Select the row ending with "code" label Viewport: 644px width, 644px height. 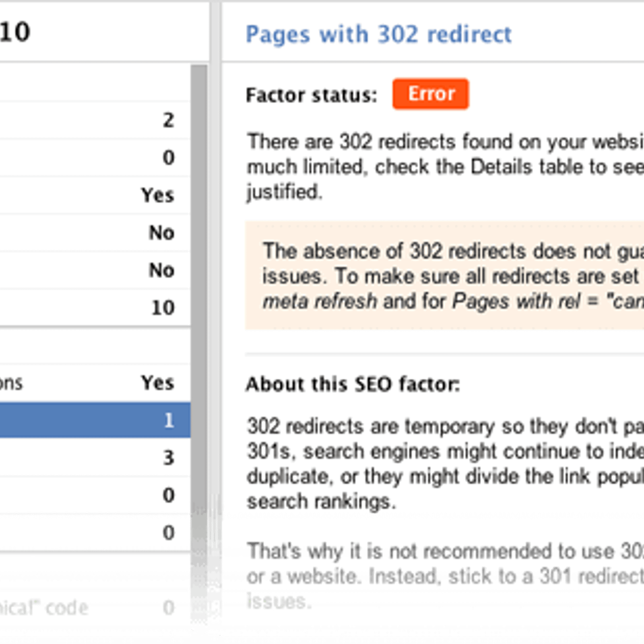click(x=95, y=607)
